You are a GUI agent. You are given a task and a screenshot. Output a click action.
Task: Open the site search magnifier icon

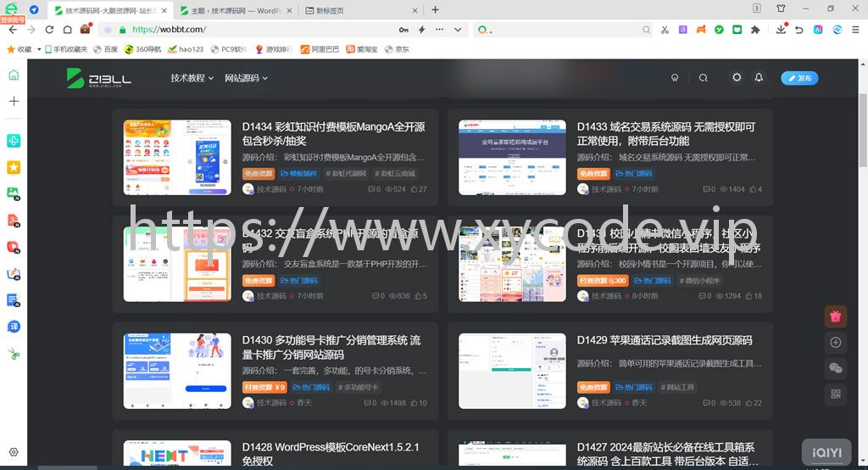click(x=703, y=78)
